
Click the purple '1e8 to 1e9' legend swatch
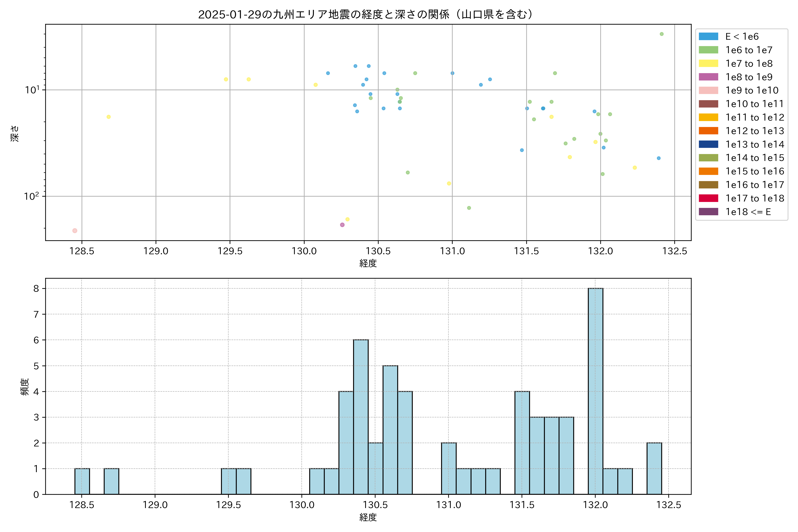click(x=708, y=77)
